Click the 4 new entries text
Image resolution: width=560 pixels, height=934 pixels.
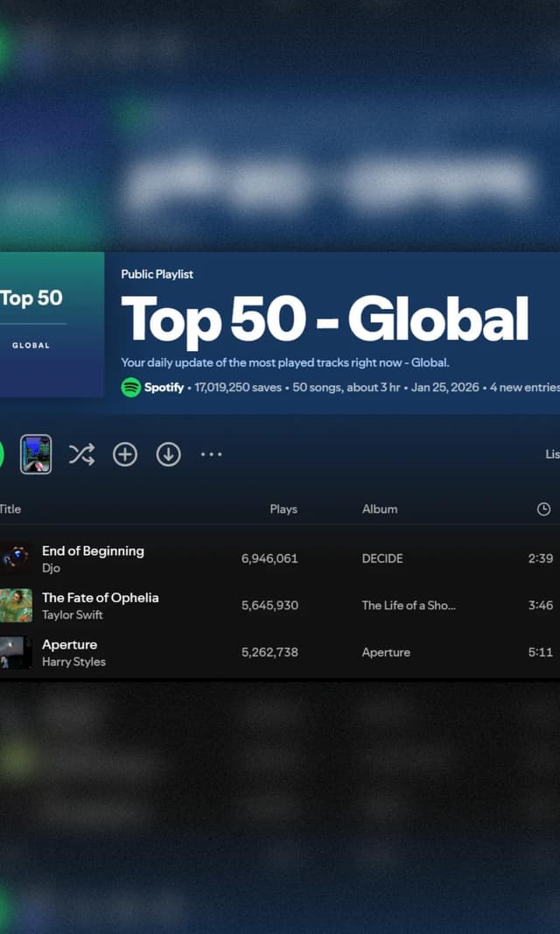click(525, 387)
